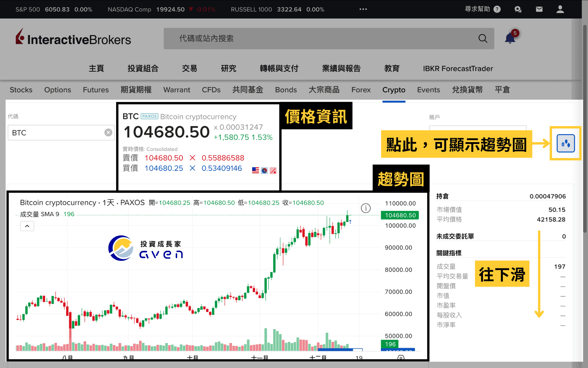Open IBKR ForecastTrader menu
588x368 pixels.
tap(458, 69)
